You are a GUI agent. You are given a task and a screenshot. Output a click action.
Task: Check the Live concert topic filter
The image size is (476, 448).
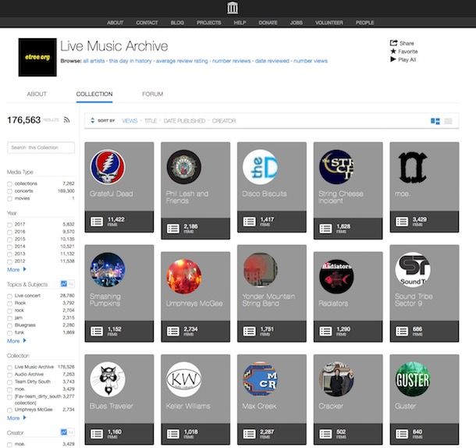point(9,296)
